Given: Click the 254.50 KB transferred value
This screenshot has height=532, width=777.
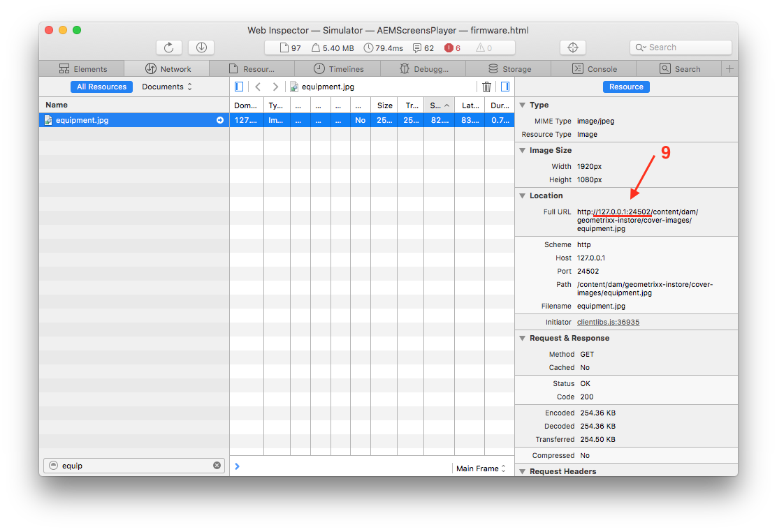Looking at the screenshot, I should coord(597,439).
